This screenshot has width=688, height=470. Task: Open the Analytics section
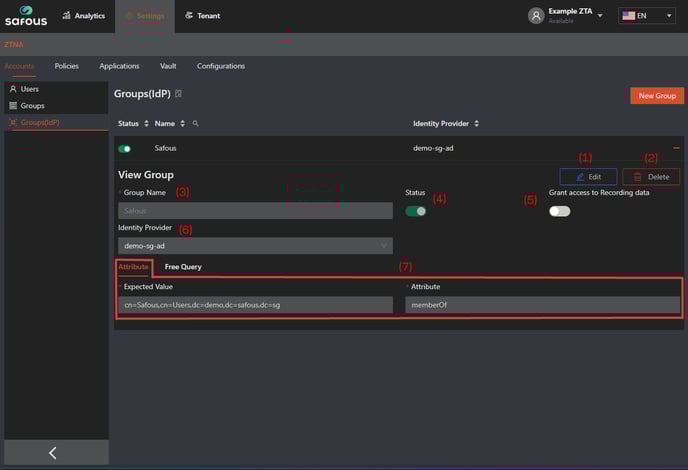point(83,16)
